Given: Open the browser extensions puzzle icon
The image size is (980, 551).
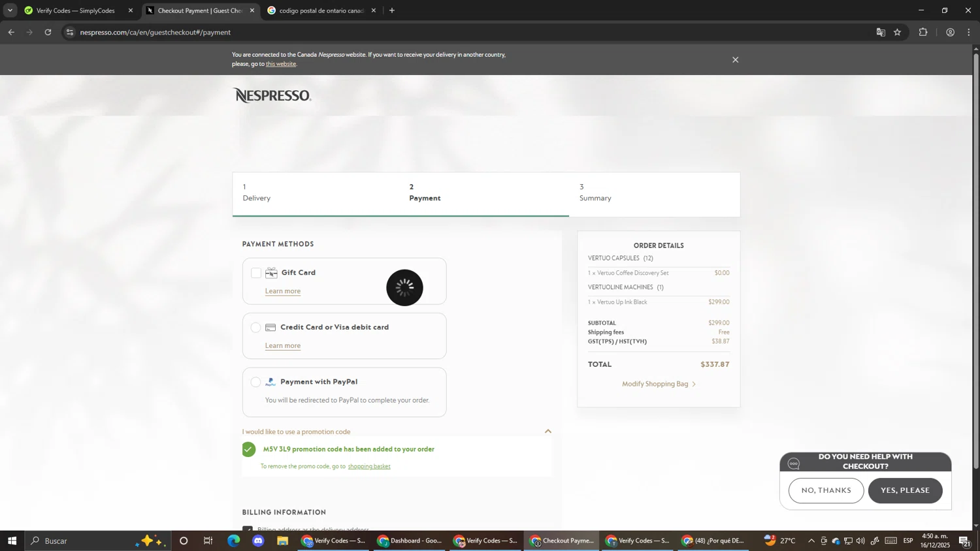Looking at the screenshot, I should 923,32.
